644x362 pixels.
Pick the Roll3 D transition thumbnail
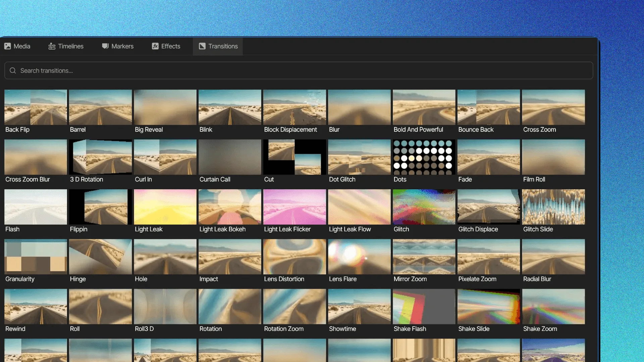tap(165, 306)
